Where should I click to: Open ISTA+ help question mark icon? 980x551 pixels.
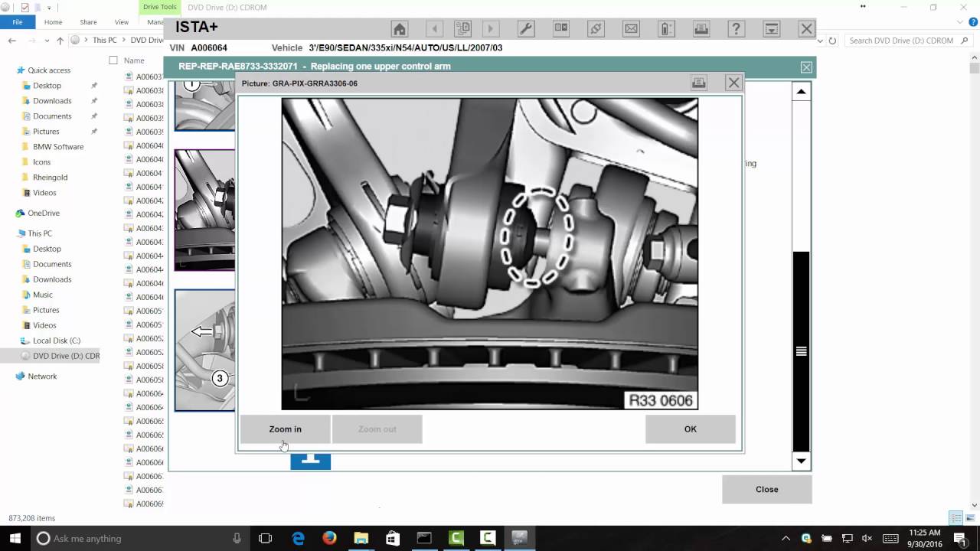point(736,29)
